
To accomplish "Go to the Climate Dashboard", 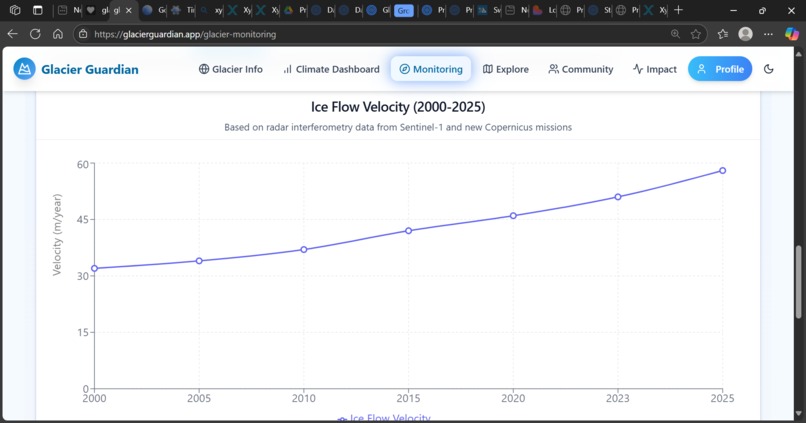I will (332, 69).
